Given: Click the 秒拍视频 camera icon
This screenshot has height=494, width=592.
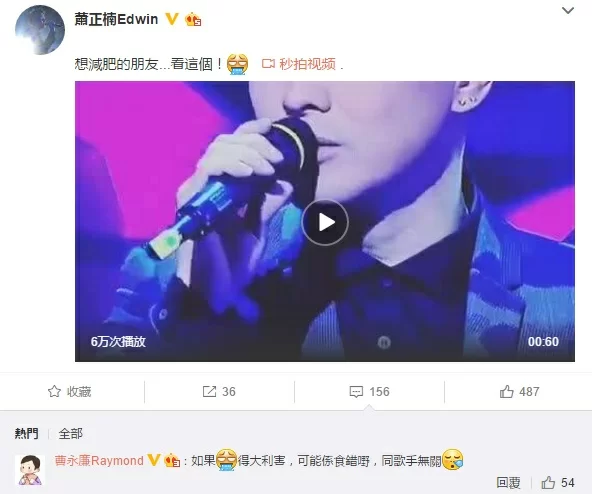Looking at the screenshot, I should [268, 64].
